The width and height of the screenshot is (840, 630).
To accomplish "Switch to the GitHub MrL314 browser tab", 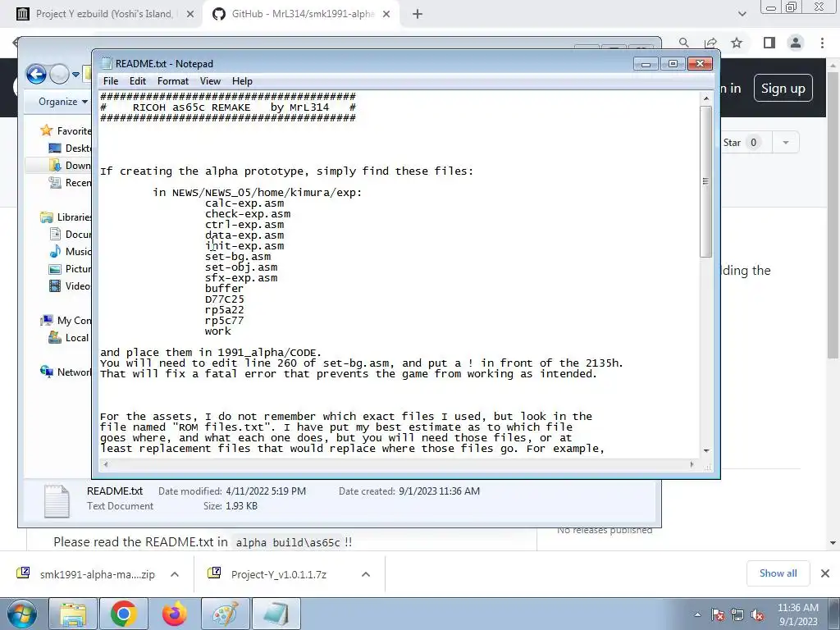I will click(x=300, y=14).
